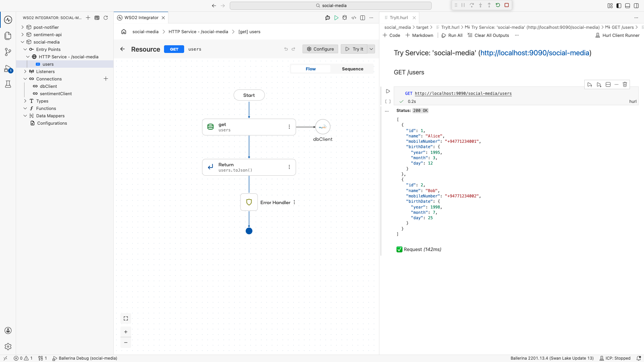Click the debug toolbar Stop button

[x=506, y=5]
